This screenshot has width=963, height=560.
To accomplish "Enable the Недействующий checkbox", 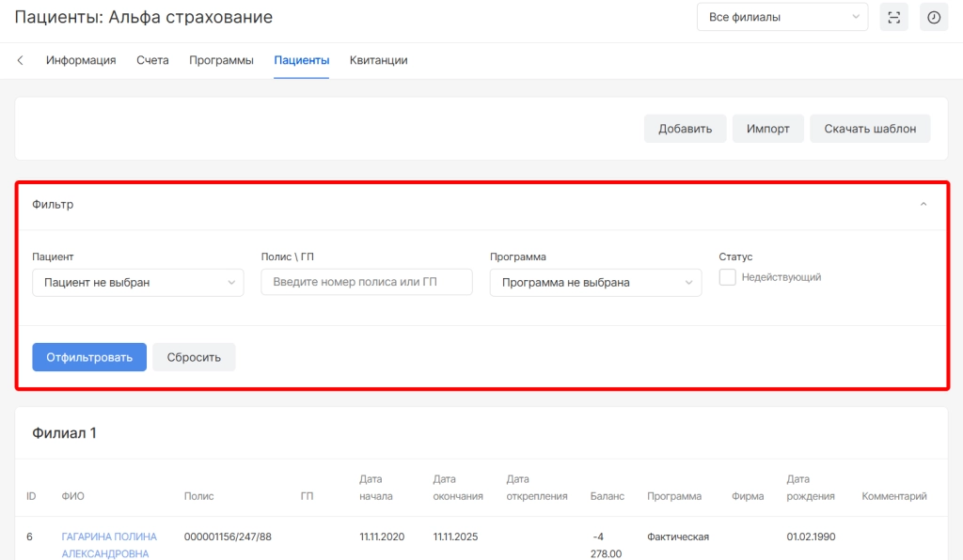I will (727, 277).
